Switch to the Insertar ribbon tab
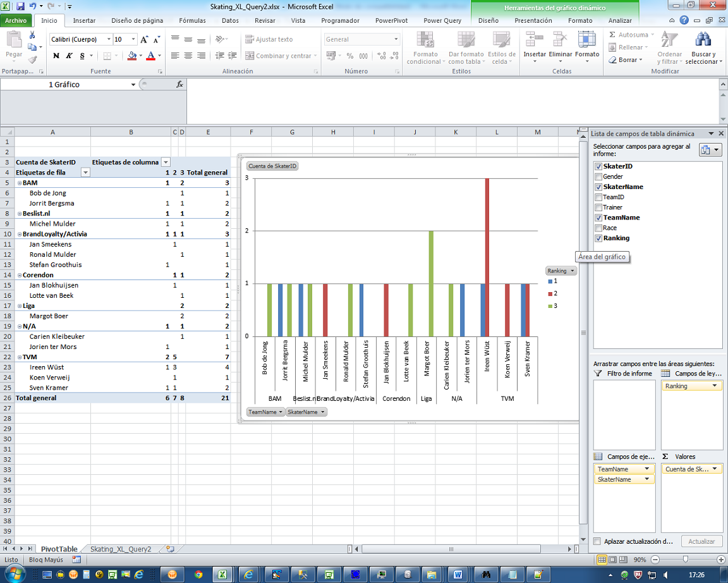728x583 pixels. coord(84,20)
